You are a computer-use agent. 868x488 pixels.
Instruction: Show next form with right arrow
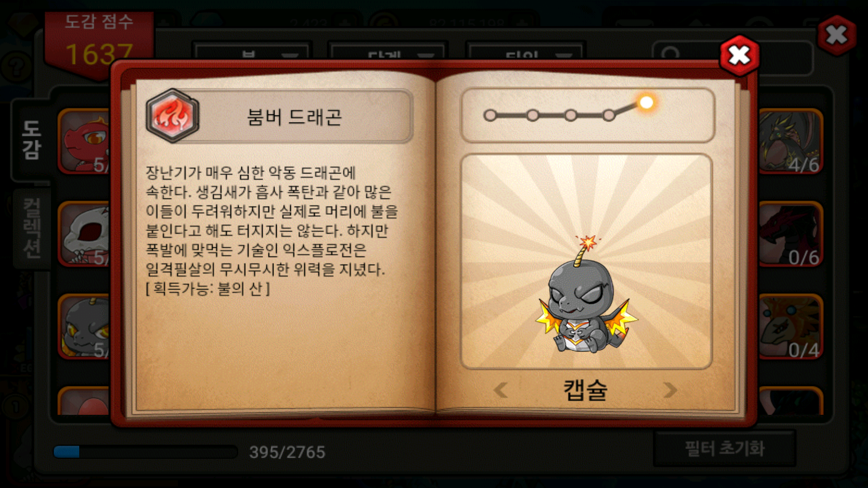(670, 390)
